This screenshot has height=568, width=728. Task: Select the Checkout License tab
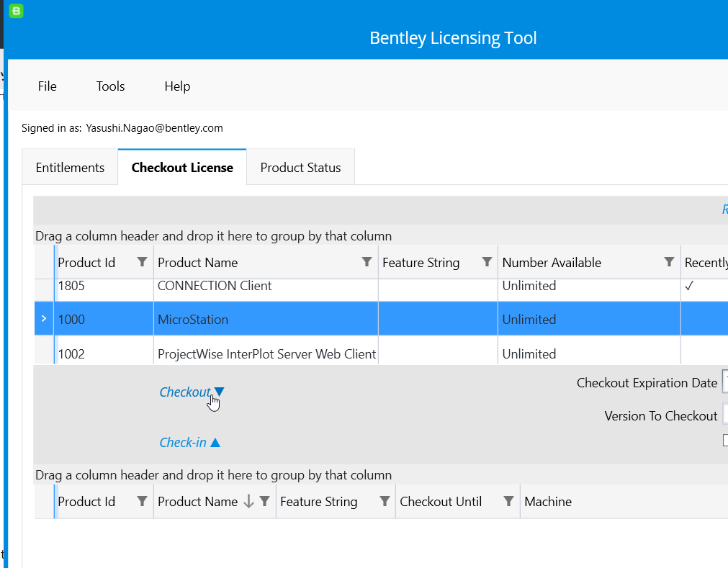182,168
